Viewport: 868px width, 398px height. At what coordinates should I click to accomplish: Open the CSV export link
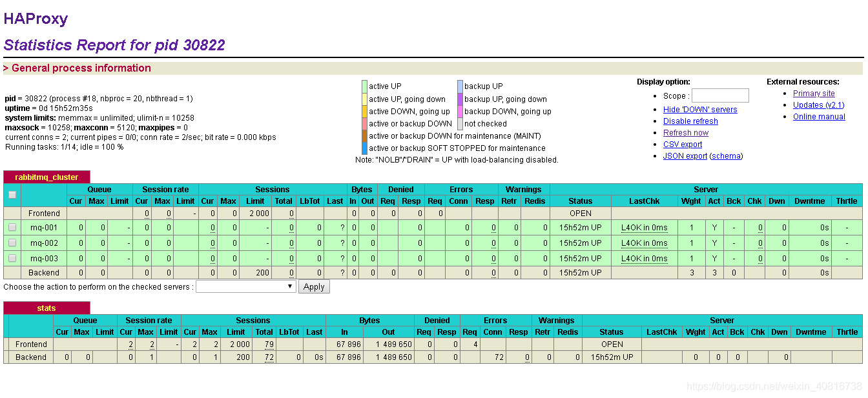683,144
